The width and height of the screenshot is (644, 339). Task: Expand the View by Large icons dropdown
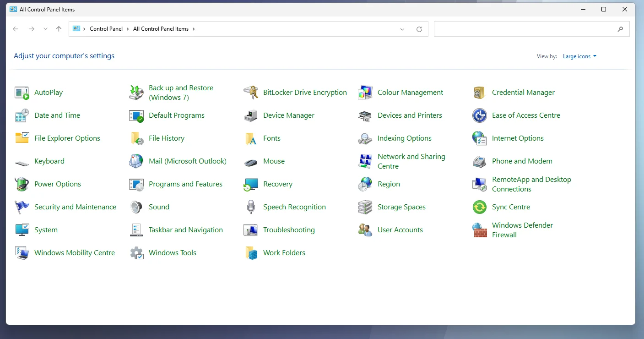coord(580,56)
